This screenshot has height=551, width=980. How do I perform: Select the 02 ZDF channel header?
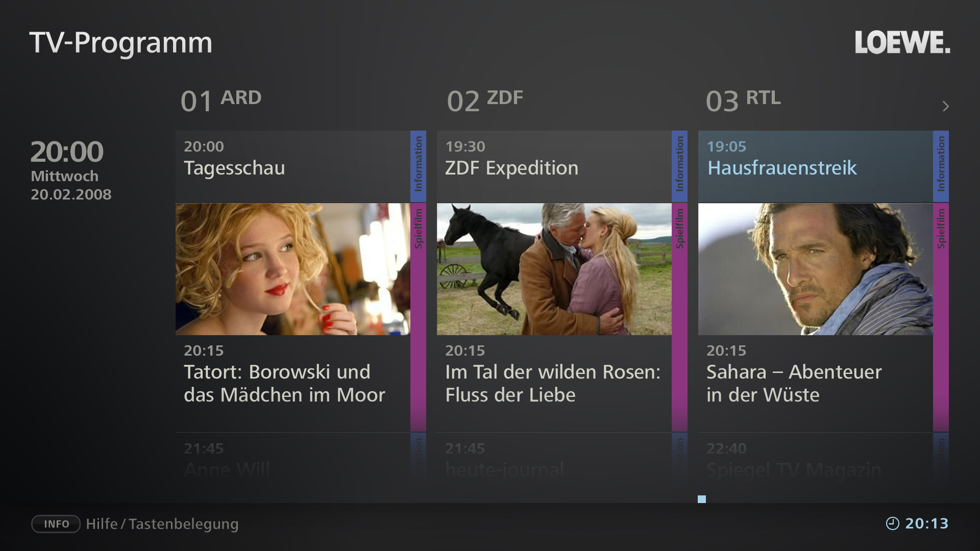click(485, 101)
